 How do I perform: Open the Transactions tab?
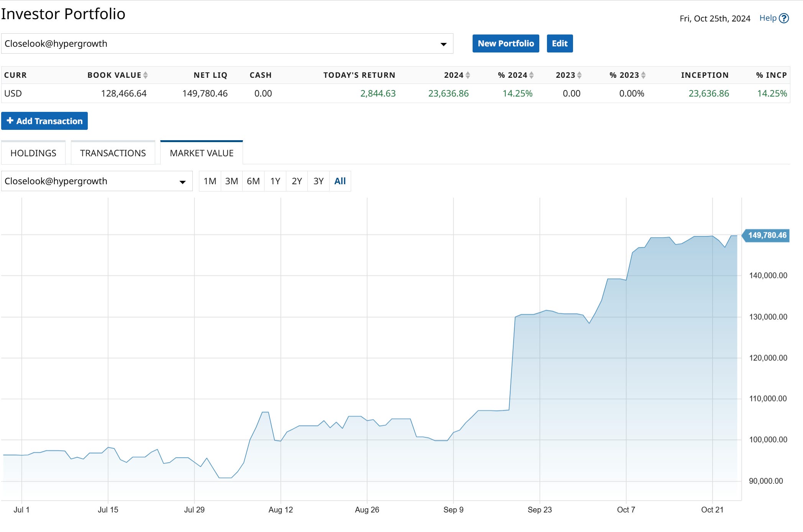coord(113,153)
